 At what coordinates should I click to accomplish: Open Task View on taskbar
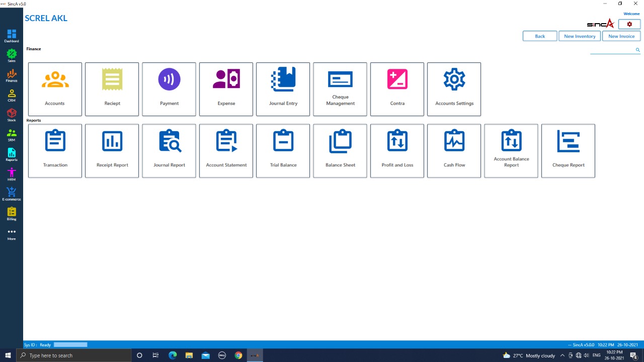pyautogui.click(x=155, y=355)
